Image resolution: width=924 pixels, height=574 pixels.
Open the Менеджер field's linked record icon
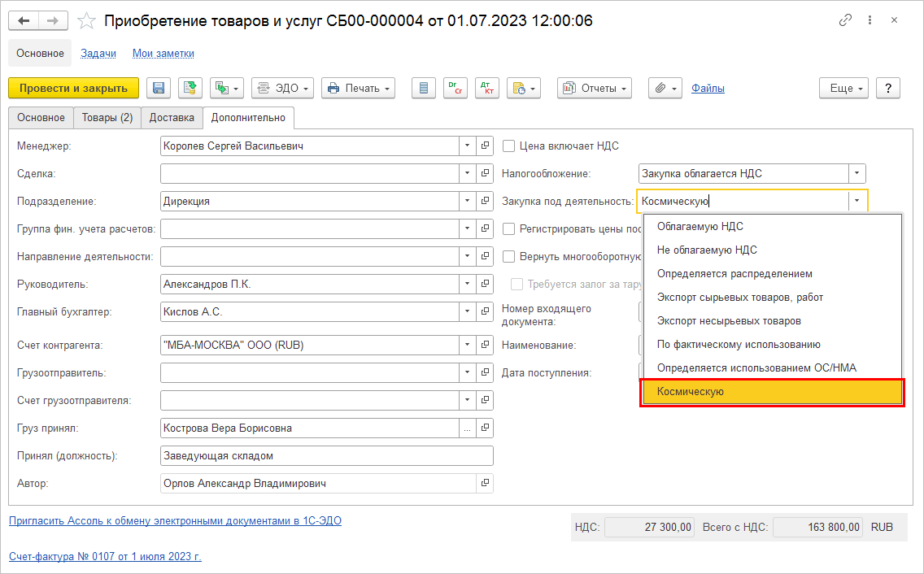tap(485, 146)
